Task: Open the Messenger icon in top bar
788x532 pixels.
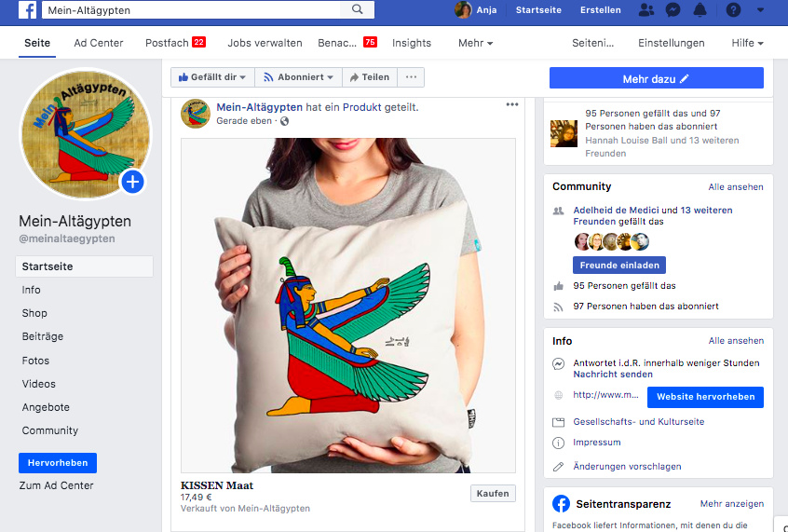Action: tap(673, 10)
